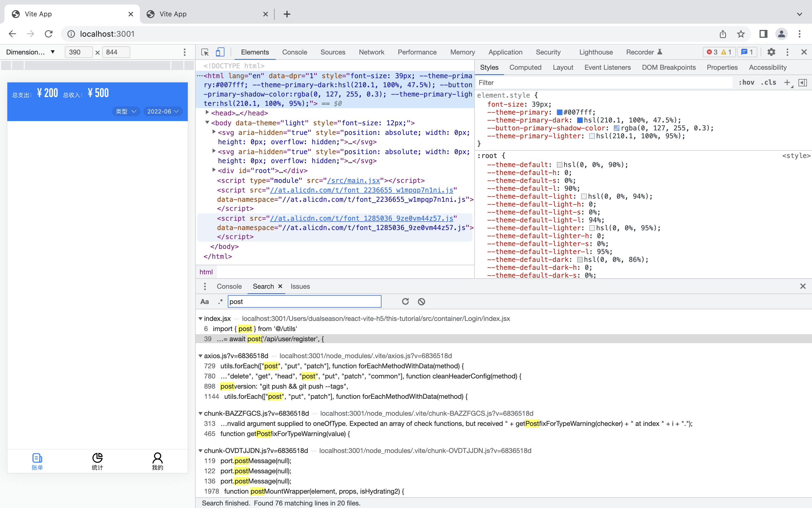Click the issues counter badge
812x508 pixels.
(747, 52)
